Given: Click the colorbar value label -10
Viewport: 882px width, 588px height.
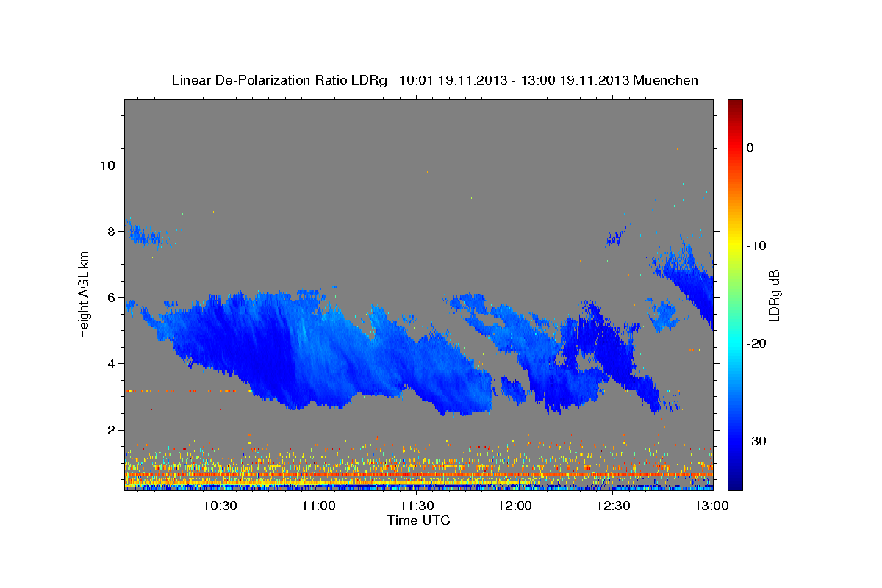Looking at the screenshot, I should pos(756,245).
